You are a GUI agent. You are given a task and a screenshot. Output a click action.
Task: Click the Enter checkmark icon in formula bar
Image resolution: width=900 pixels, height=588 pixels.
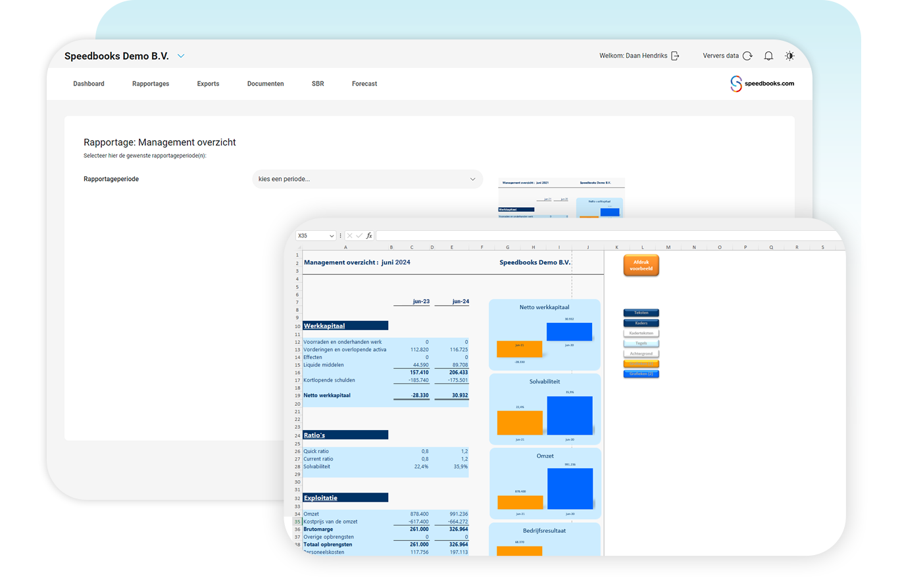[359, 235]
